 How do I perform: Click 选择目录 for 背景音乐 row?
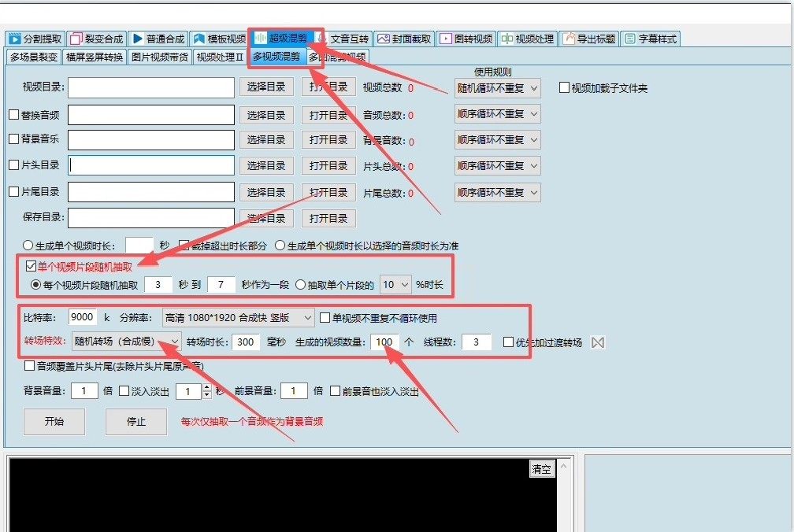pos(266,140)
